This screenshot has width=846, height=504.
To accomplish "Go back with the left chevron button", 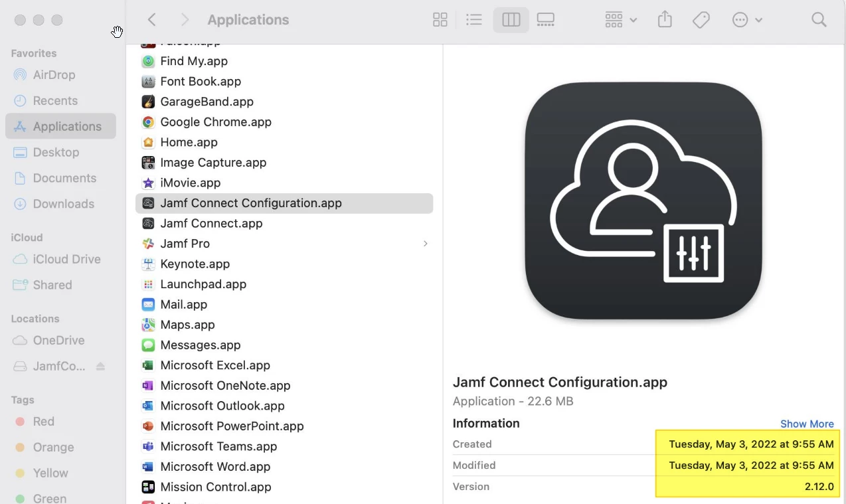I will tap(152, 20).
